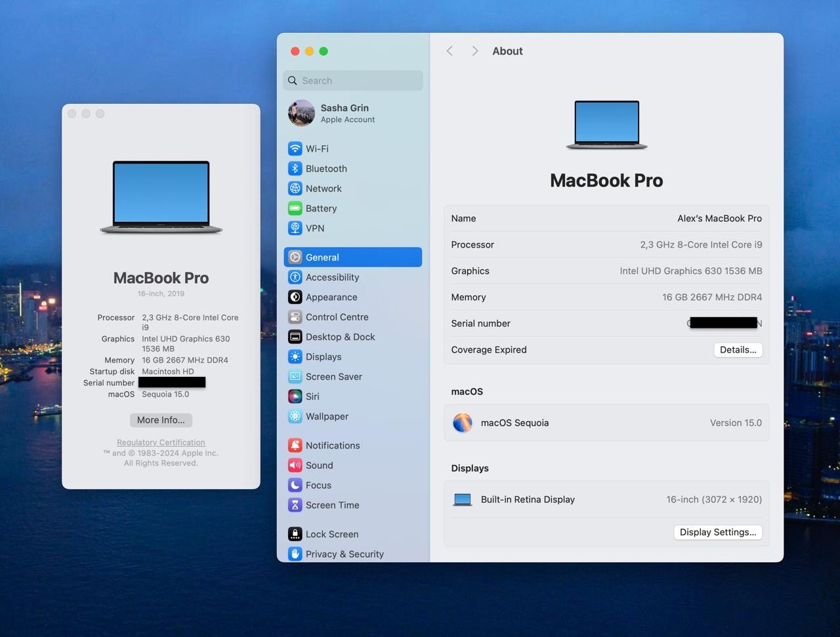The height and width of the screenshot is (637, 840).
Task: Open the Displays sun icon
Action: click(x=295, y=357)
